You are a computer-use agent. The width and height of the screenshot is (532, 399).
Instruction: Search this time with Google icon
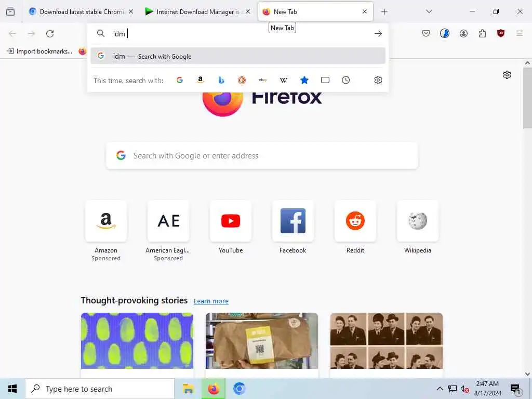point(180,80)
